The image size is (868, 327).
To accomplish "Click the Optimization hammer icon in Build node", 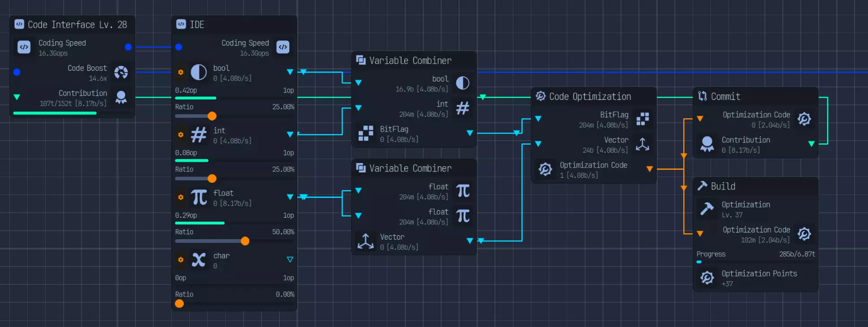I will pos(707,209).
